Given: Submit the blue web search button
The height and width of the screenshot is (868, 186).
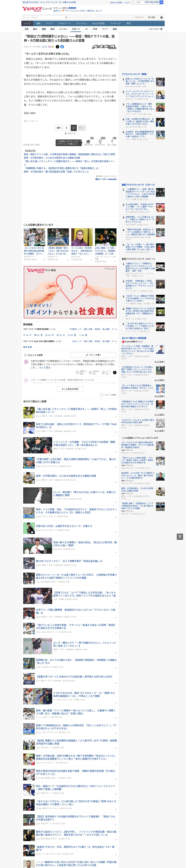Looking at the screenshot, I should click(x=161, y=2).
